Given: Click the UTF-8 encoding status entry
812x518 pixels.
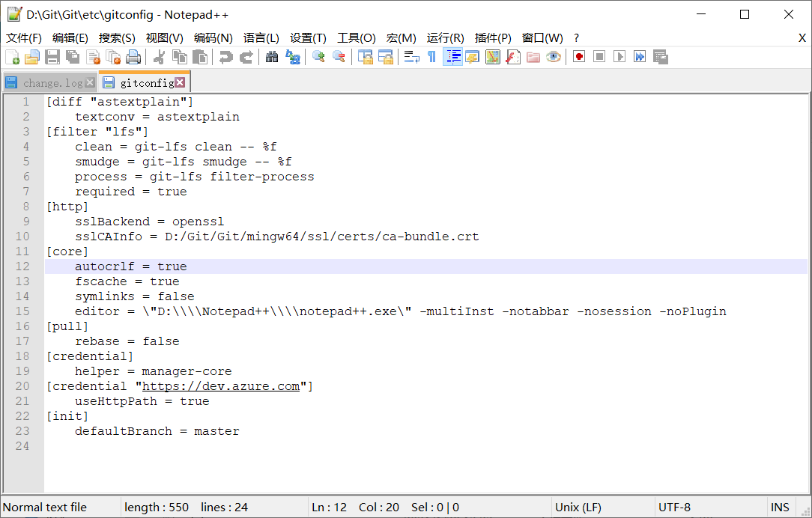Looking at the screenshot, I should pyautogui.click(x=674, y=507).
